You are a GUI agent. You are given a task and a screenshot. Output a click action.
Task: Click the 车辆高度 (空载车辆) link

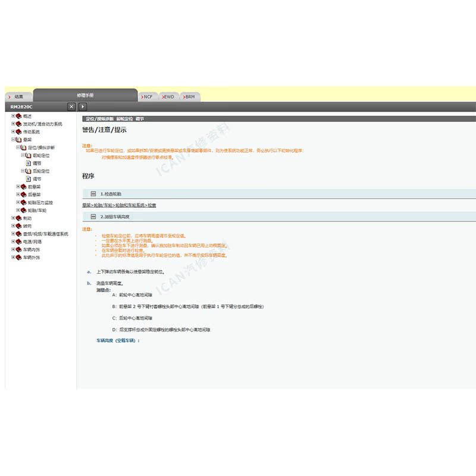click(118, 340)
